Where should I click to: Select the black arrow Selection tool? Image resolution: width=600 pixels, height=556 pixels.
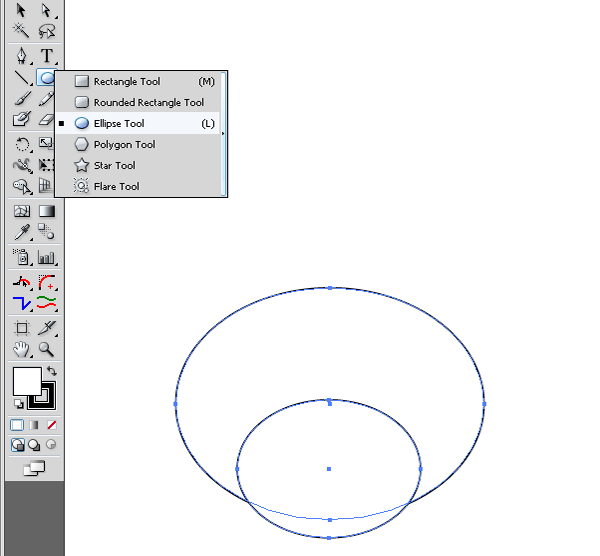pyautogui.click(x=21, y=10)
